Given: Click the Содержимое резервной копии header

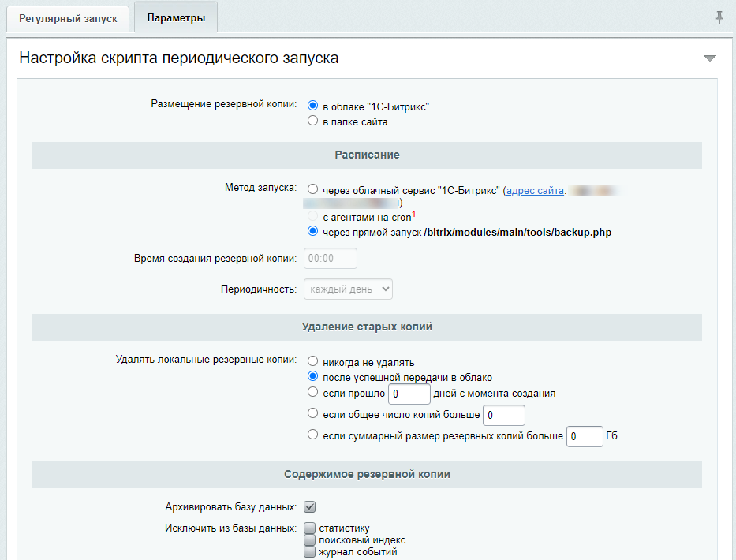Looking at the screenshot, I should (367, 475).
